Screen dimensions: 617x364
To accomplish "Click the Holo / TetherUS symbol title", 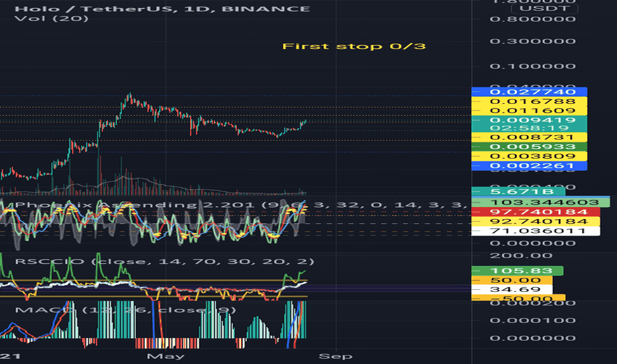I will coord(162,9).
